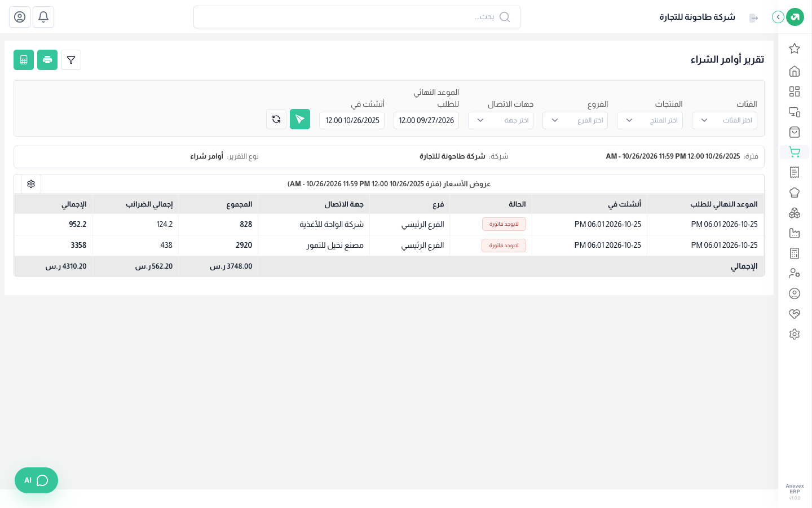Select contact مصنع نخيل للتمور
The width and height of the screenshot is (812, 508).
tap(335, 246)
